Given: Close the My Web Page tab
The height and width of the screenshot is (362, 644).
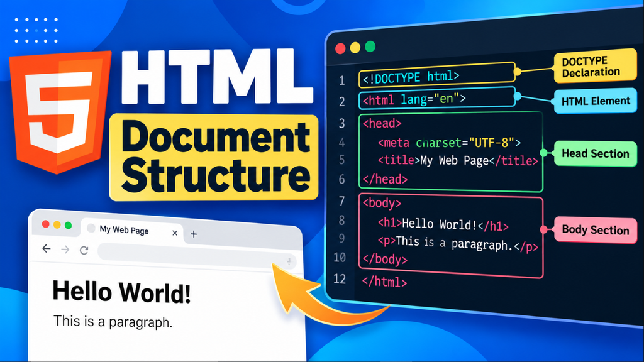Looking at the screenshot, I should tap(175, 233).
